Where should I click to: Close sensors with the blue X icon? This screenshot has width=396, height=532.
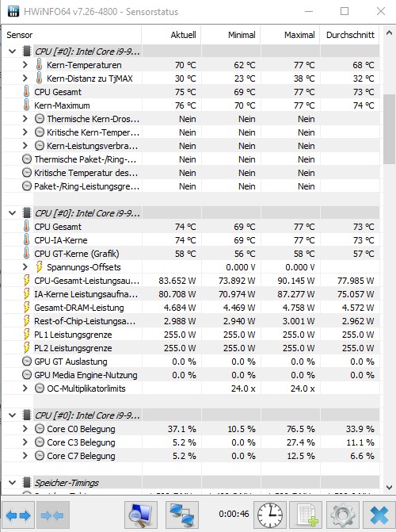point(379,515)
